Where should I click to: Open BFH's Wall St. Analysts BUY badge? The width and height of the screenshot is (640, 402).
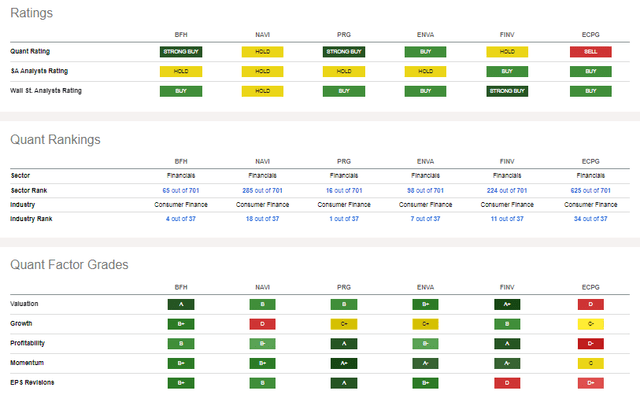point(181,91)
